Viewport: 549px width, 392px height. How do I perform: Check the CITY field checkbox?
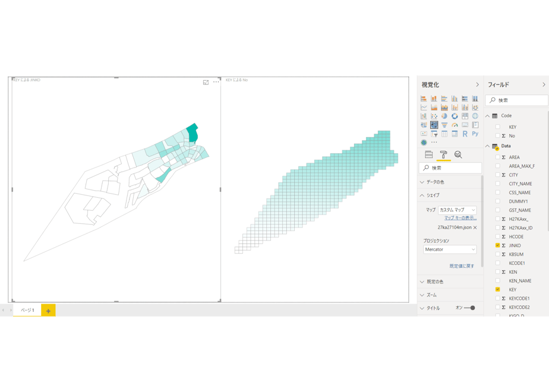click(x=497, y=175)
